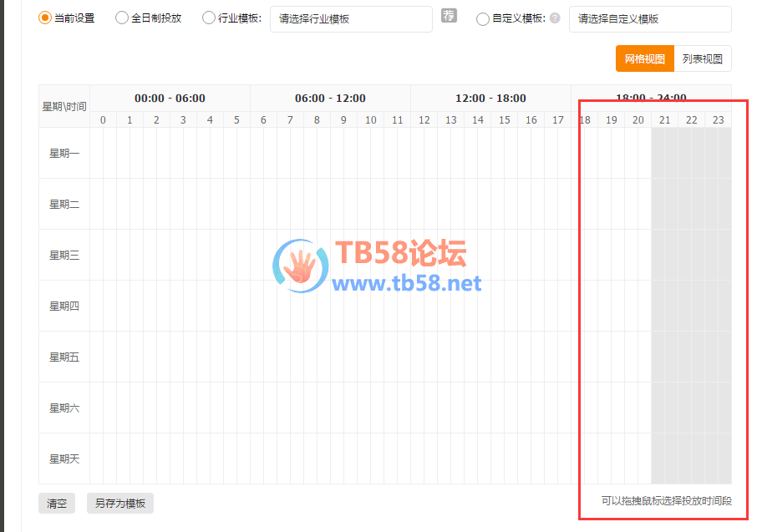Choose the 行业模板 radio button
The image size is (757, 532).
click(209, 18)
